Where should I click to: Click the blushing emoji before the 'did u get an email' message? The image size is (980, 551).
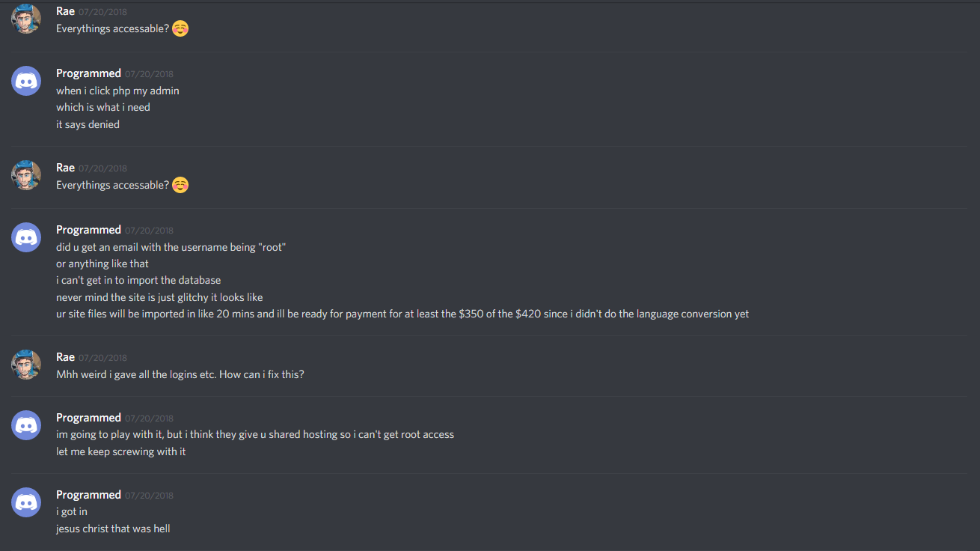(180, 185)
